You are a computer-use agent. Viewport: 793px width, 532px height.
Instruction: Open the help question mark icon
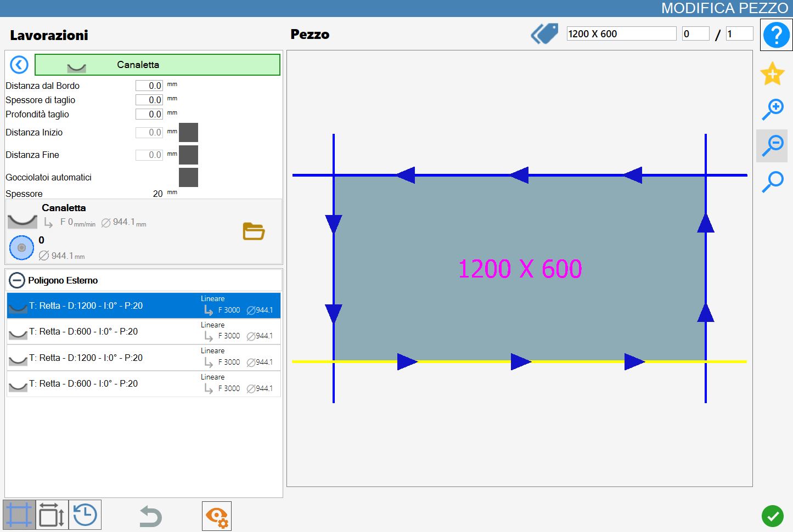point(776,35)
